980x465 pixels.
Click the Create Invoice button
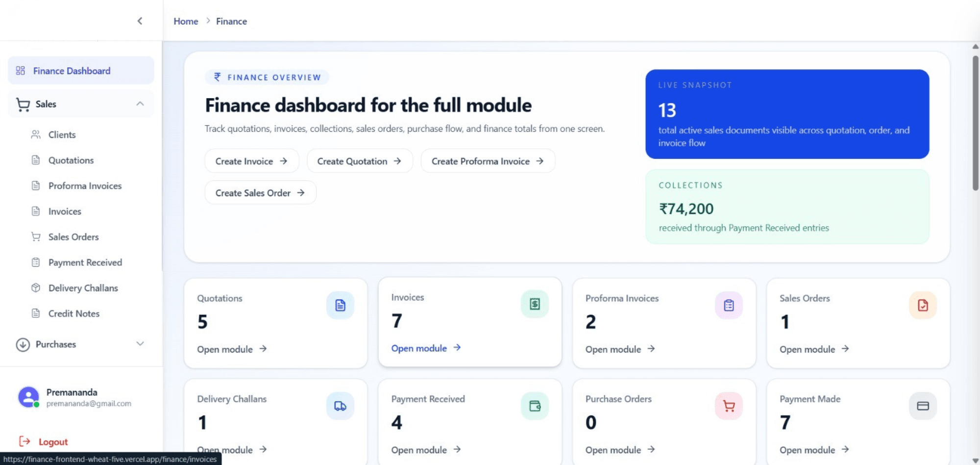pos(251,161)
